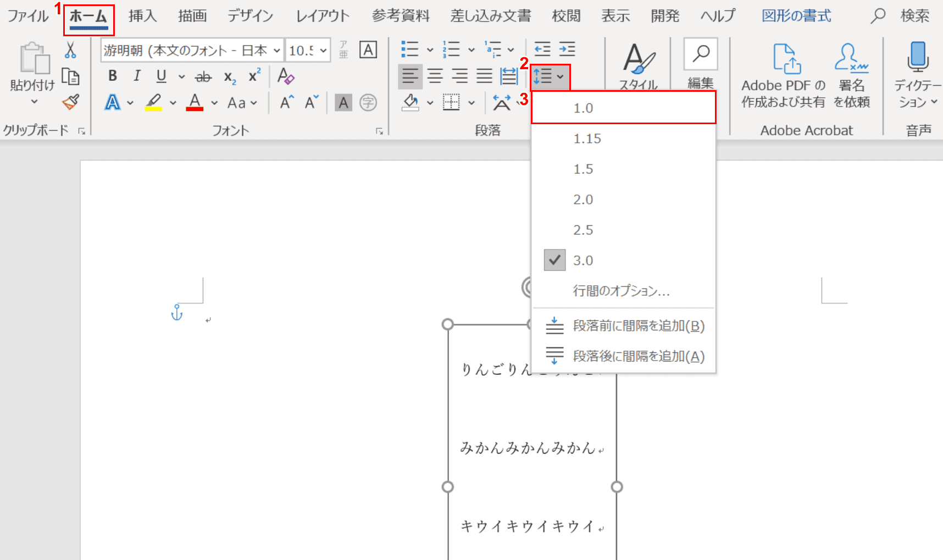Select 1.0 line spacing

624,108
